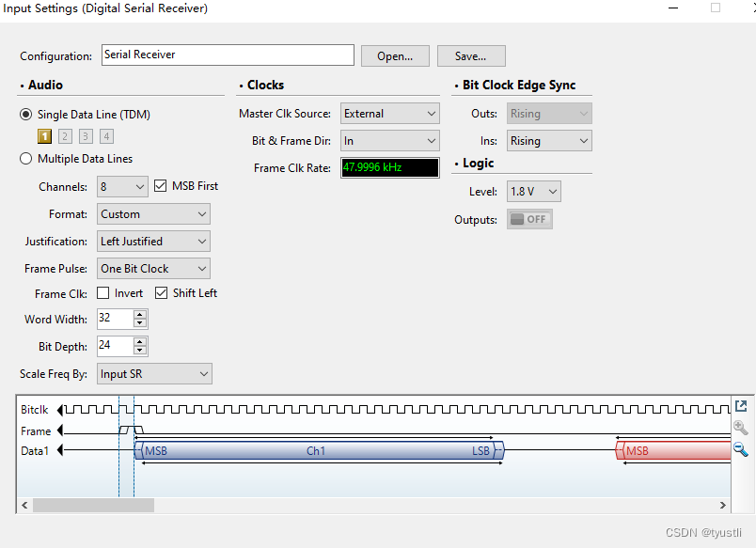Select the Multiple Data Lines radio button
Screen dimensions: 756x548
pos(25,157)
